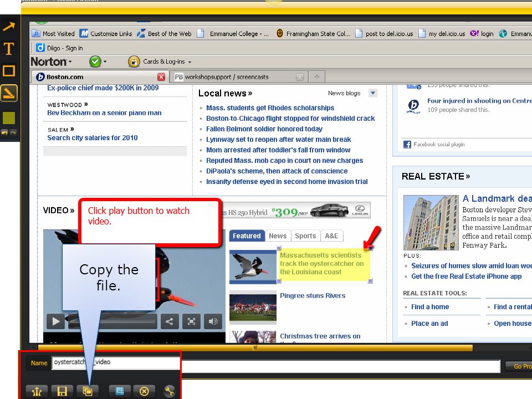Toggle video fullscreen mode

coord(191,321)
